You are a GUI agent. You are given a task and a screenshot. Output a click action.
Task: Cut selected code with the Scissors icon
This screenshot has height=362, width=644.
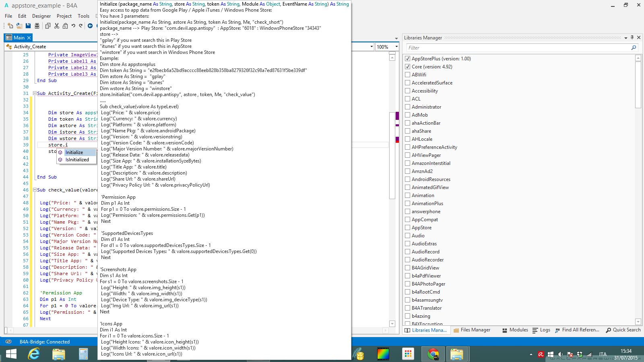57,25
